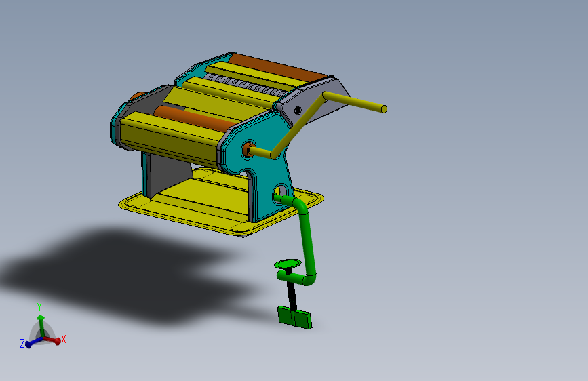Click the green Y axis arrow of the triad

point(41,325)
